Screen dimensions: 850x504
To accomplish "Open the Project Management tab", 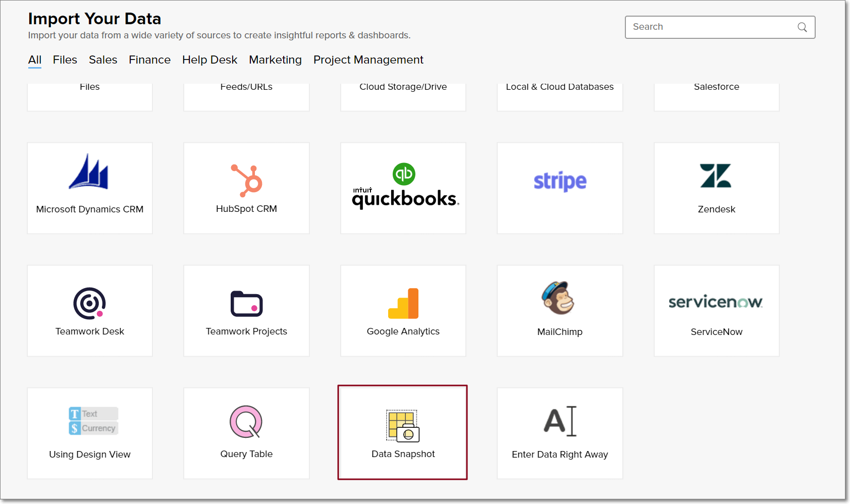I will pyautogui.click(x=368, y=60).
